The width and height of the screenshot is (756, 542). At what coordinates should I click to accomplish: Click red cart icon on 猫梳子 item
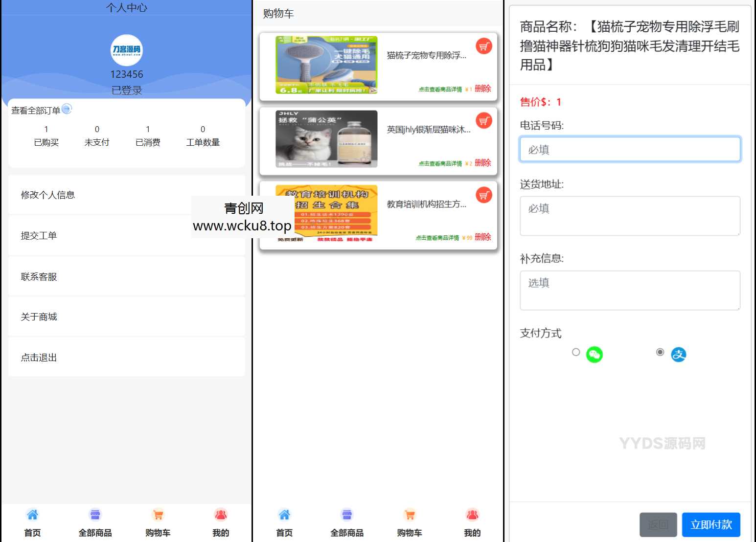[x=483, y=47]
